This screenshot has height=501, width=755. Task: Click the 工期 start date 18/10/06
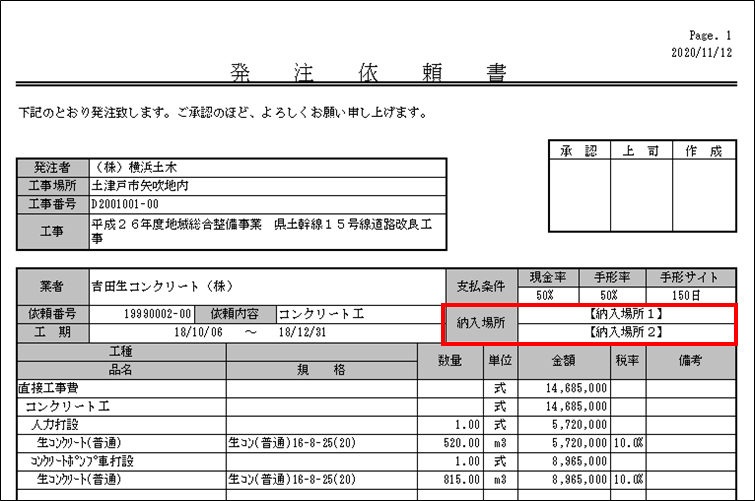coord(204,331)
